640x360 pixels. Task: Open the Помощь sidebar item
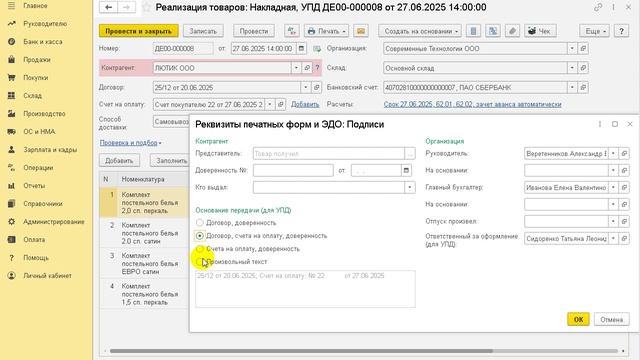[x=36, y=258]
